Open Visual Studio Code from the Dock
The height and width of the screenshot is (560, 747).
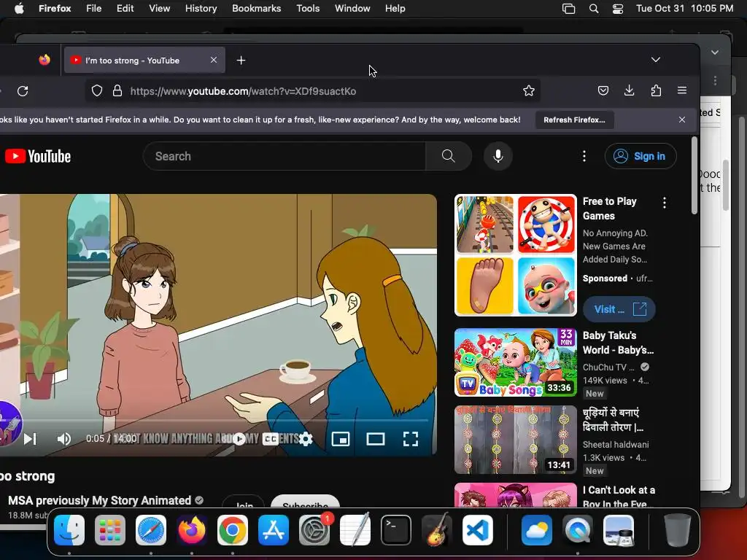(477, 530)
